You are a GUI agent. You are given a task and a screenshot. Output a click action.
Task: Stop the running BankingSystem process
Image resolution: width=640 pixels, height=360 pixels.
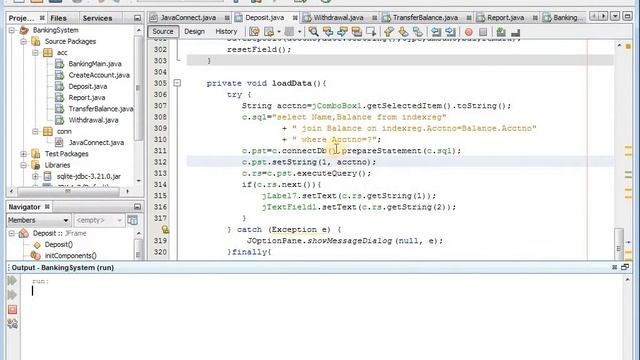tap(12, 309)
